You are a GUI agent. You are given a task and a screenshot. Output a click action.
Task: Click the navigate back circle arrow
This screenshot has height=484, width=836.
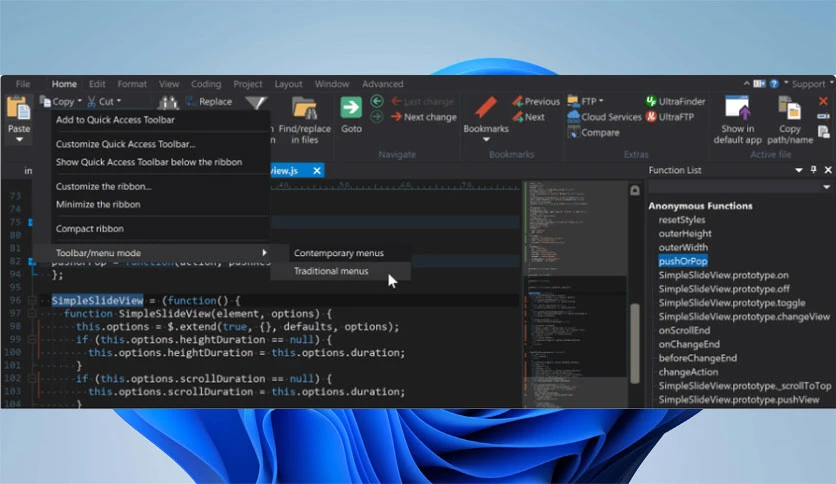376,101
